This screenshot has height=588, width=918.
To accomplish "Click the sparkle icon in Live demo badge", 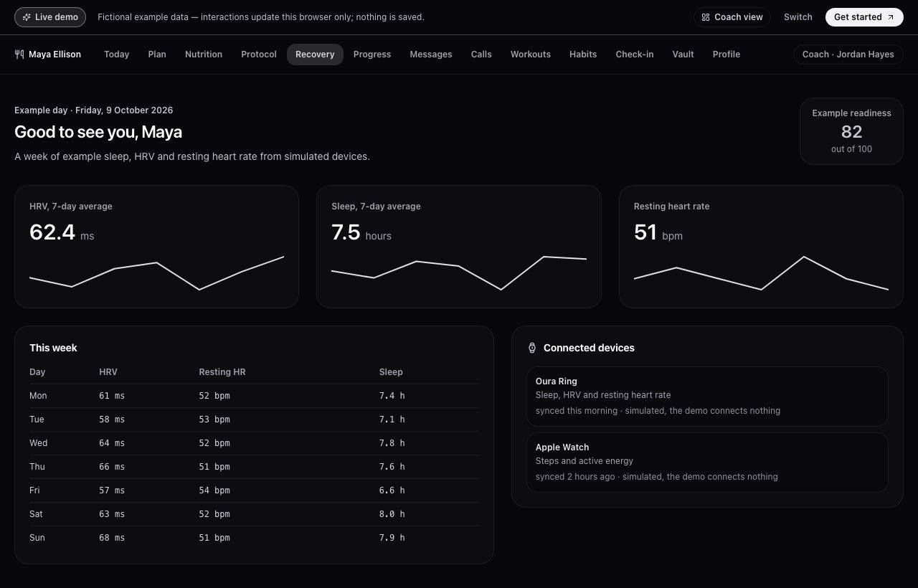I will 27,17.
